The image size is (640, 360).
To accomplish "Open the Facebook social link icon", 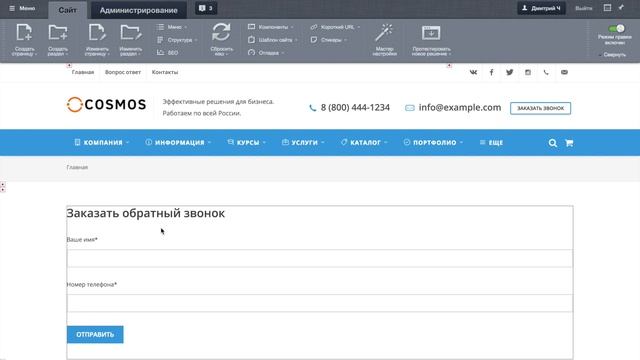I will pos(491,72).
